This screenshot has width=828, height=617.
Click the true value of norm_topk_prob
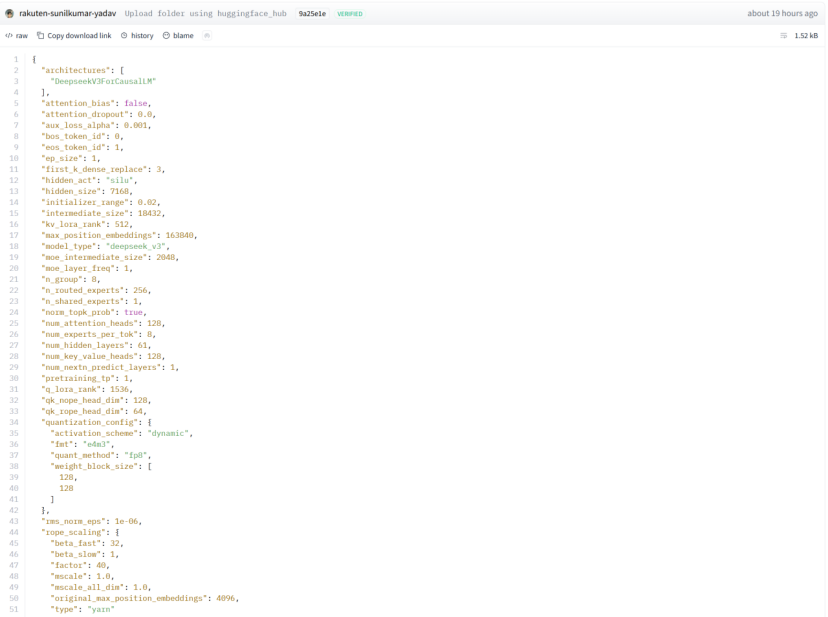tap(133, 313)
